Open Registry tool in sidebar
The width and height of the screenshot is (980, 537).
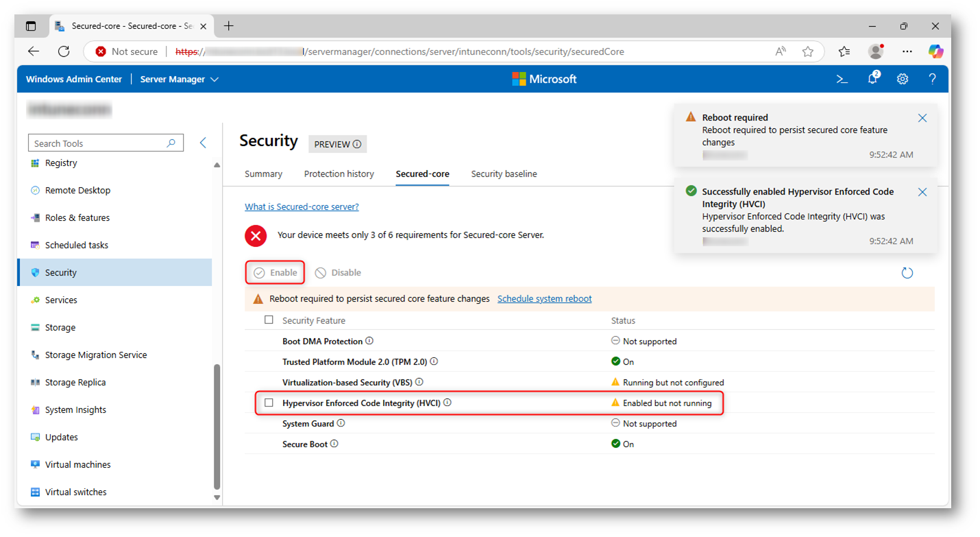114,163
